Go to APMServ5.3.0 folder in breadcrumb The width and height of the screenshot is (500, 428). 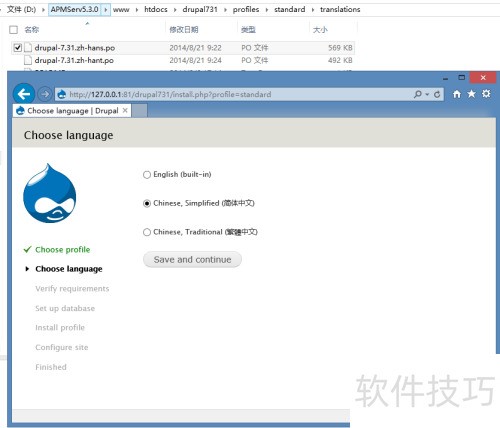[75, 9]
